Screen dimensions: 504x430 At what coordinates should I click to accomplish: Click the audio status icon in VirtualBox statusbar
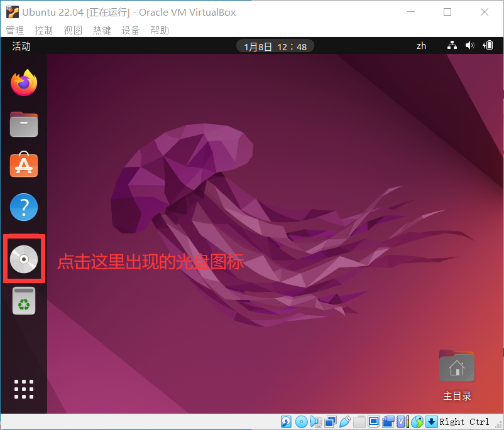coord(315,421)
